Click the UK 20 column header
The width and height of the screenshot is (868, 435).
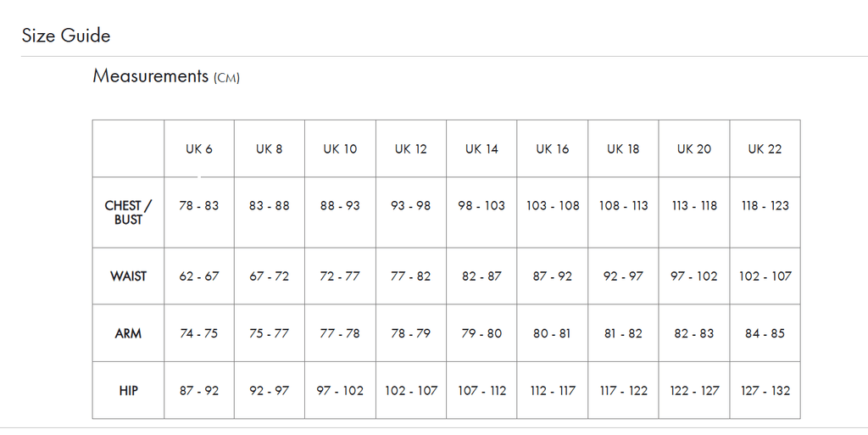[694, 149]
